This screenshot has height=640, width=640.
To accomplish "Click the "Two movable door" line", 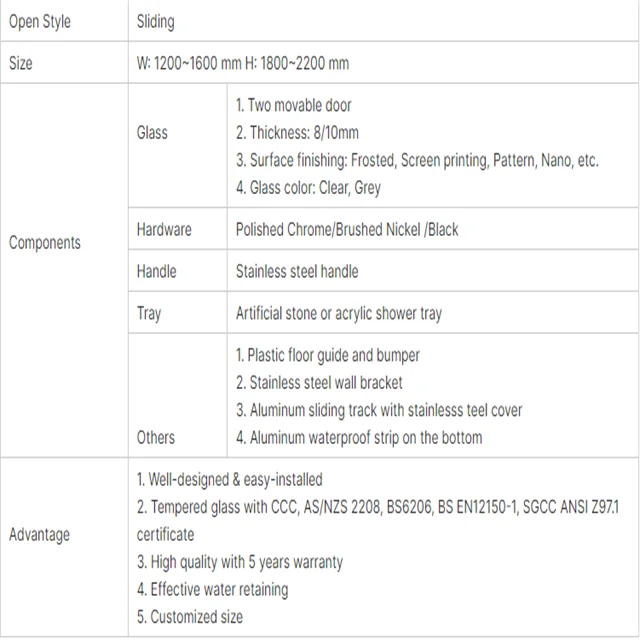I will coord(294,105).
